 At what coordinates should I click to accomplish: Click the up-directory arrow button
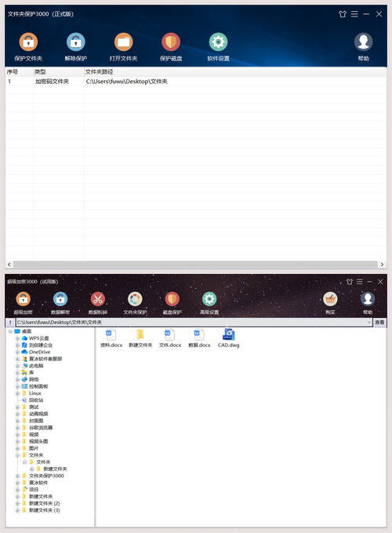point(10,323)
